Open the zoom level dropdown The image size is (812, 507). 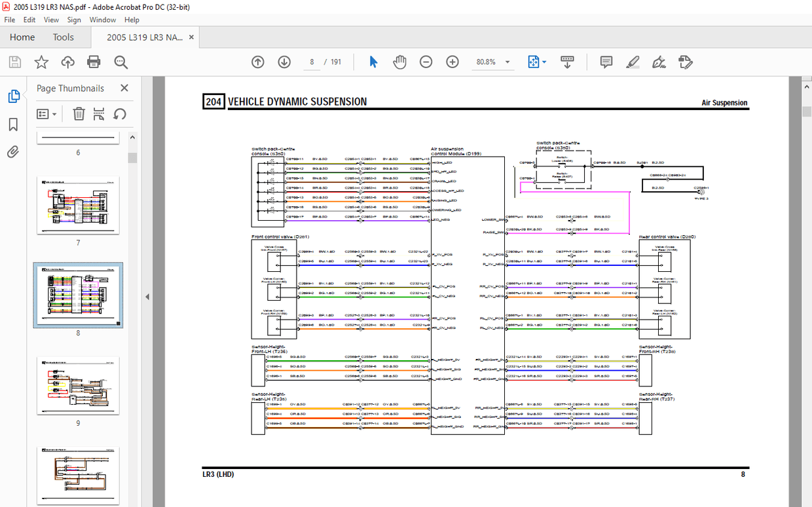coord(507,62)
